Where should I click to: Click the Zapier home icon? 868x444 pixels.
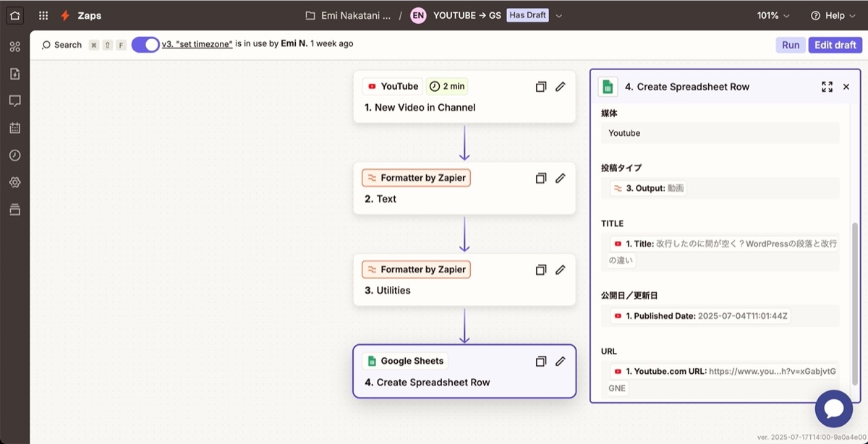click(14, 15)
